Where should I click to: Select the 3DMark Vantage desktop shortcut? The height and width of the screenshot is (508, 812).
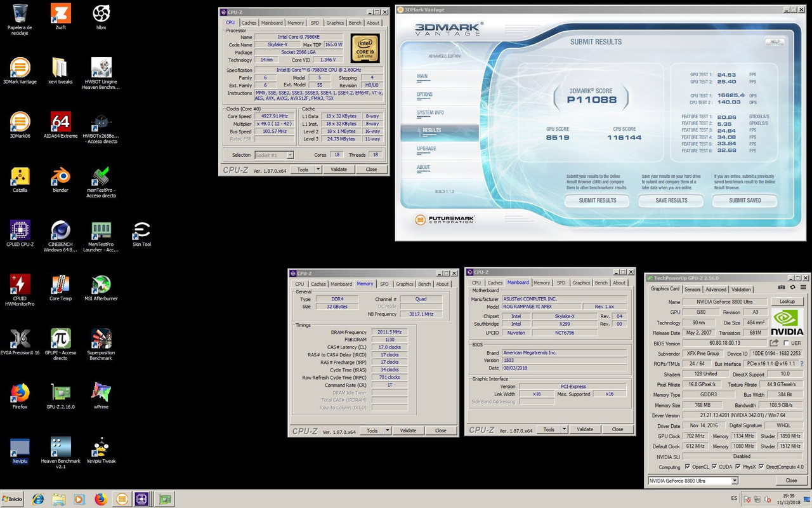pos(20,67)
